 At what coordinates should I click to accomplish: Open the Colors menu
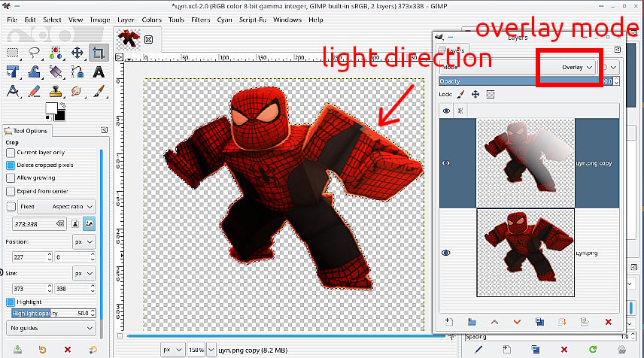click(151, 20)
